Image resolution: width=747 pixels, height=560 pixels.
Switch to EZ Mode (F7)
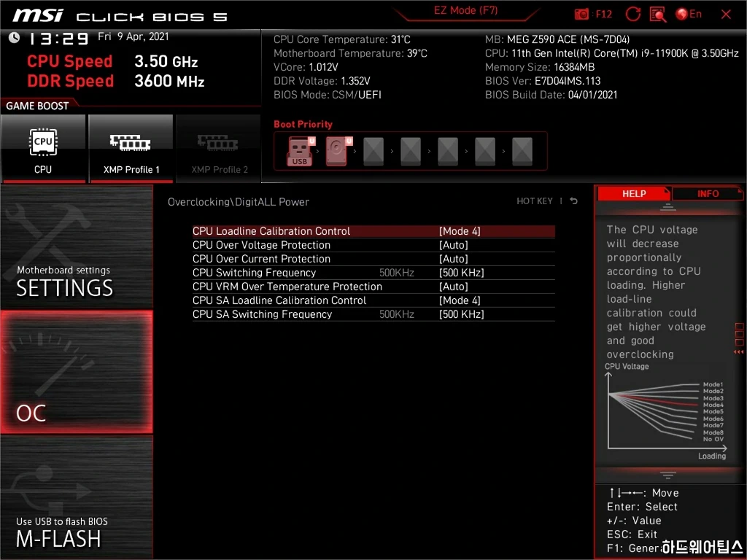click(465, 10)
